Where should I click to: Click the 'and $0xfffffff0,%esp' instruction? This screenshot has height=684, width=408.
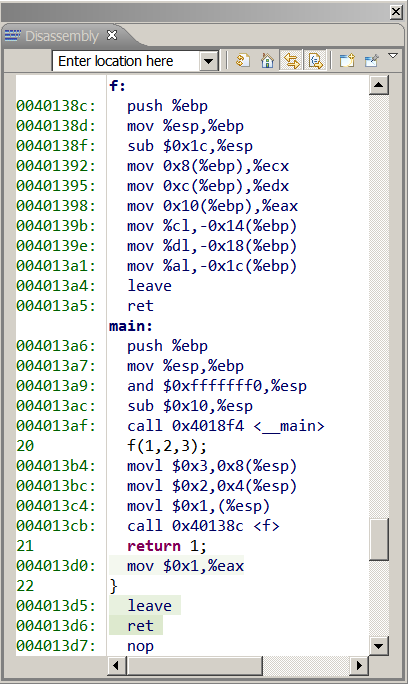tap(217, 386)
